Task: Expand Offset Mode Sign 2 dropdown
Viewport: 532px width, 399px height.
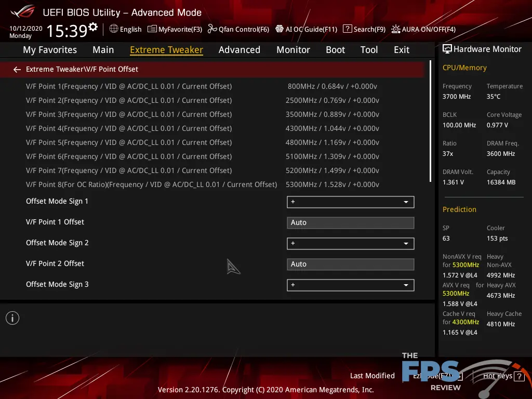Action: point(351,243)
